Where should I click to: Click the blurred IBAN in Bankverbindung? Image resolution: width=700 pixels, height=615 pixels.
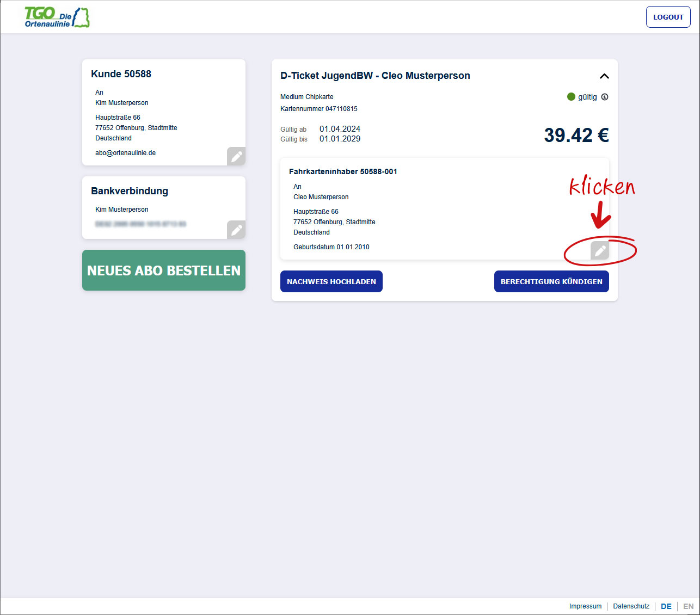140,224
